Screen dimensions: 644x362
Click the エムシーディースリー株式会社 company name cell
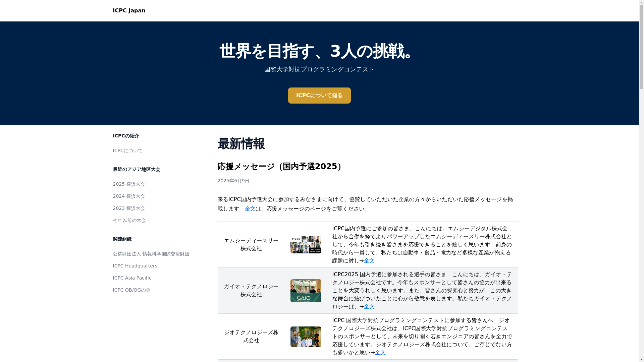(x=251, y=245)
